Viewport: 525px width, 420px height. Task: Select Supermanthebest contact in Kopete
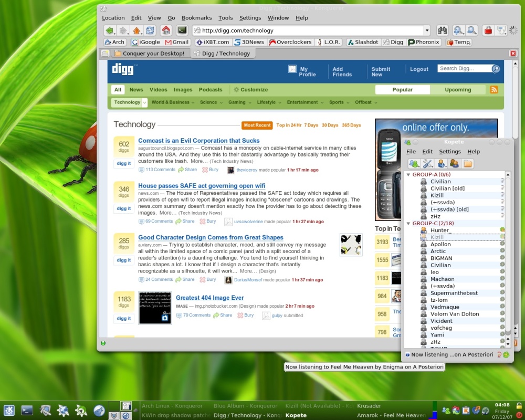(454, 293)
